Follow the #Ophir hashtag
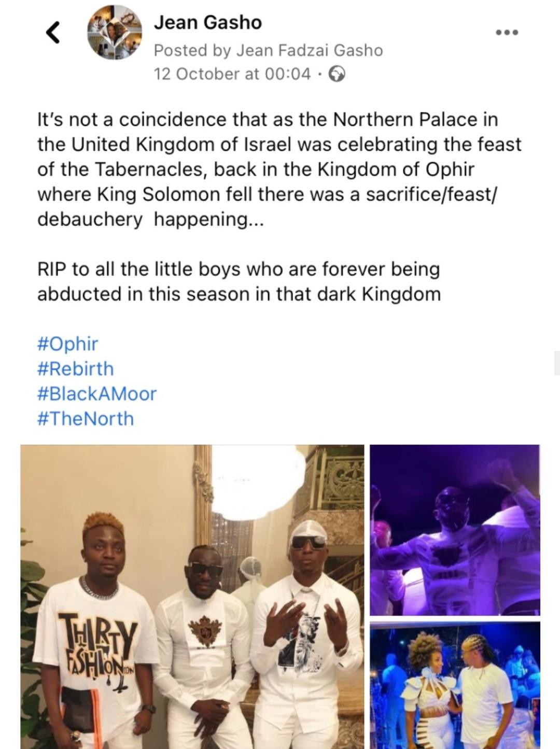The image size is (560, 749). click(67, 344)
